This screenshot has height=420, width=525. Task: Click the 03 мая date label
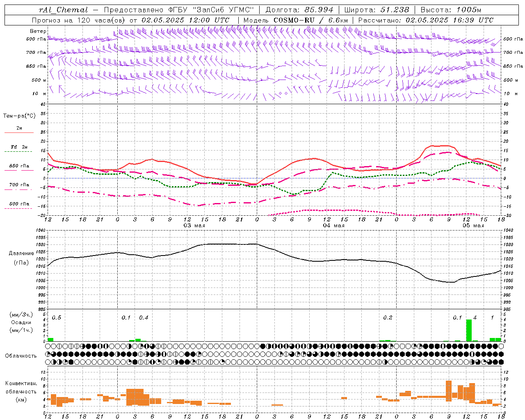(x=194, y=226)
